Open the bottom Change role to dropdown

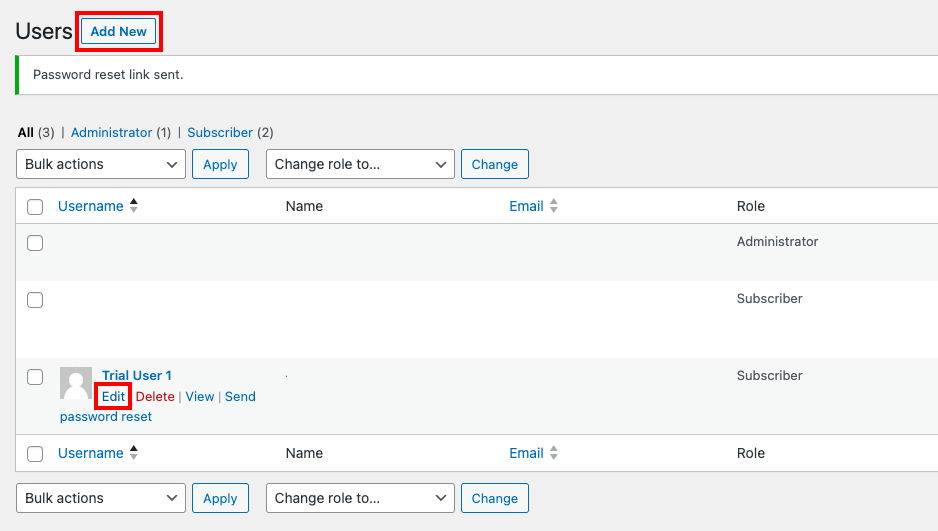360,498
